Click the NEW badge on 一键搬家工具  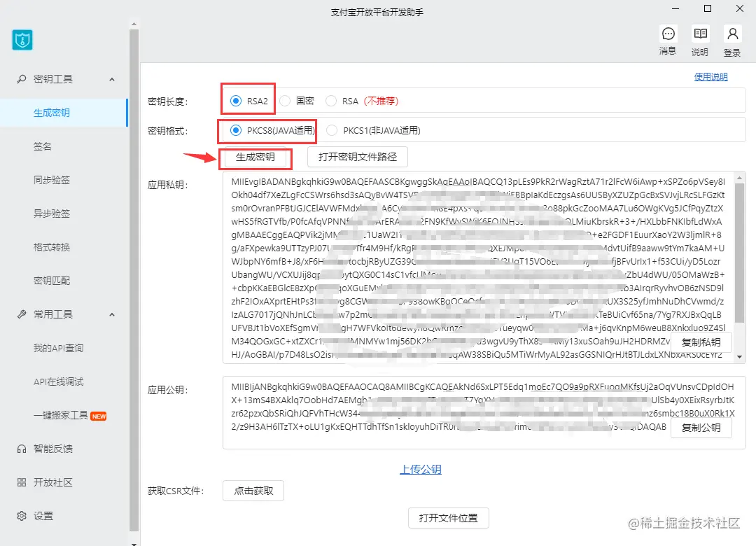[99, 416]
